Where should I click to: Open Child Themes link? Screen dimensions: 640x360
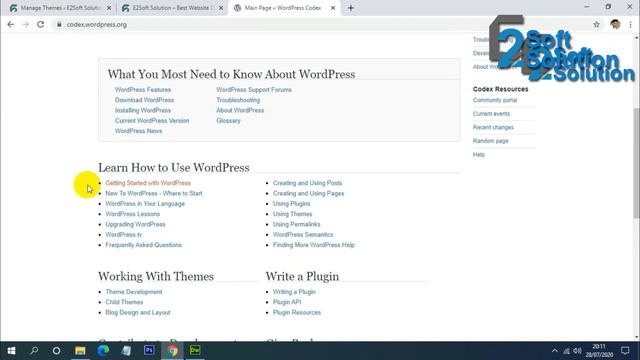click(124, 302)
